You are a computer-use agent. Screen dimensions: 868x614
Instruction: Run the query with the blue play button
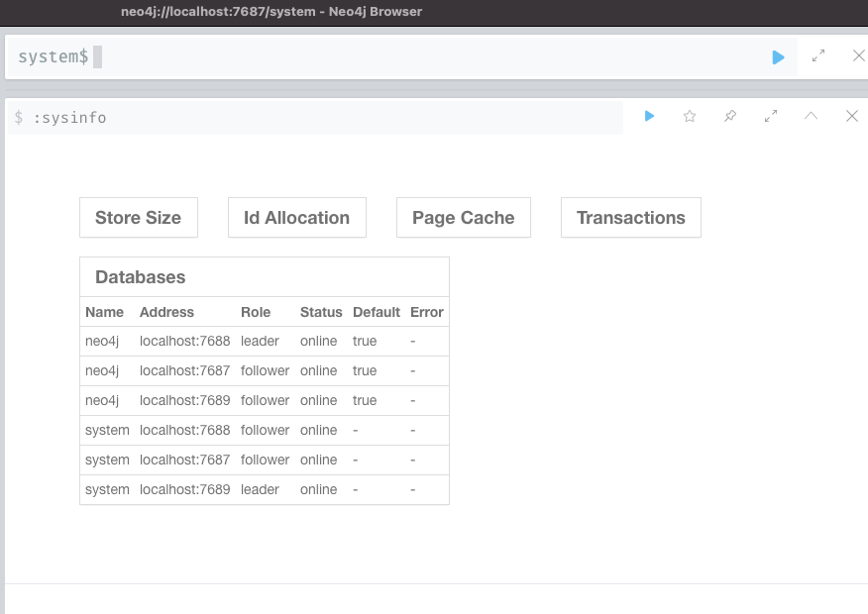click(777, 56)
